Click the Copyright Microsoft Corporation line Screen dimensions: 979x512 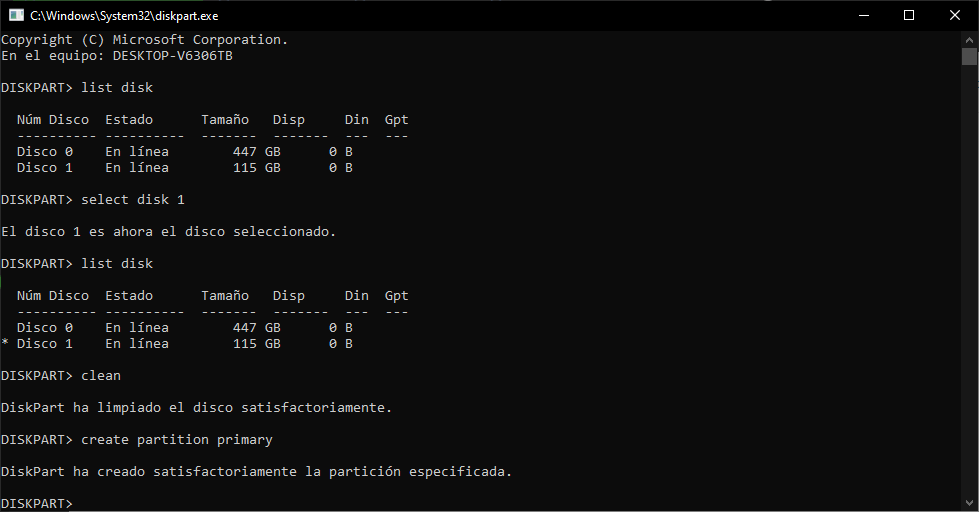click(x=145, y=40)
